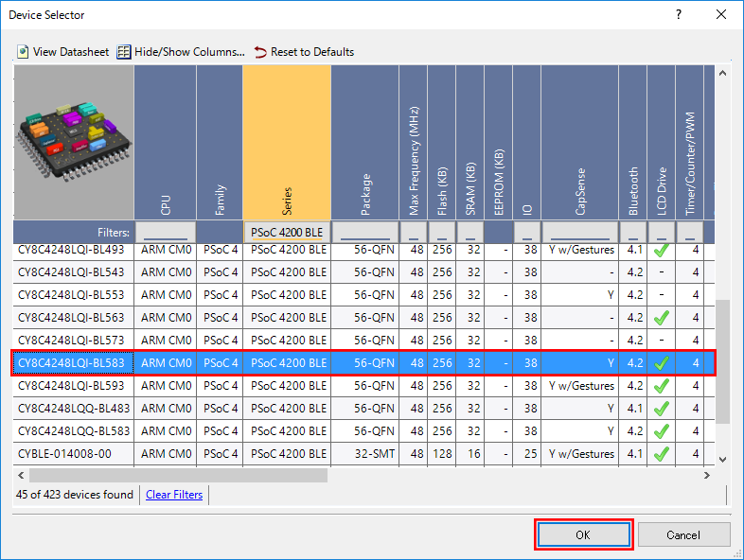Cancel the Device Selector dialog
This screenshot has width=744, height=560.
click(683, 534)
